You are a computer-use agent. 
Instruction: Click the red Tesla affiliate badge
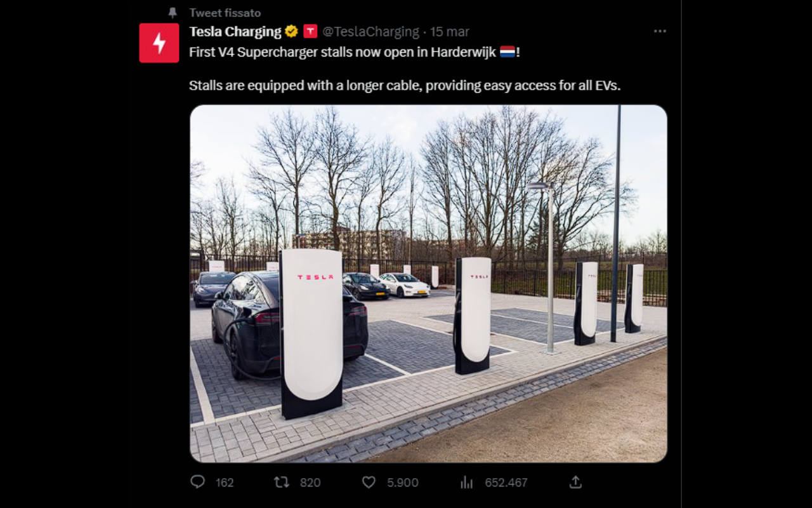[310, 31]
